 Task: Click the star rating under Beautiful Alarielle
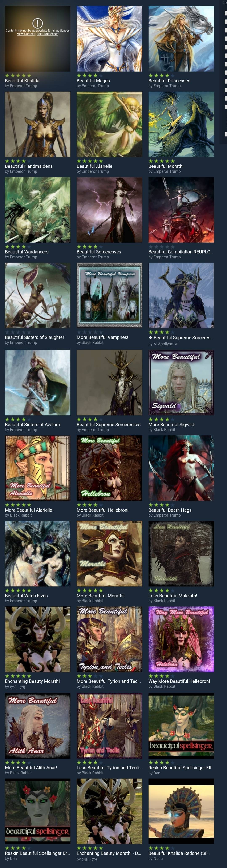click(90, 161)
